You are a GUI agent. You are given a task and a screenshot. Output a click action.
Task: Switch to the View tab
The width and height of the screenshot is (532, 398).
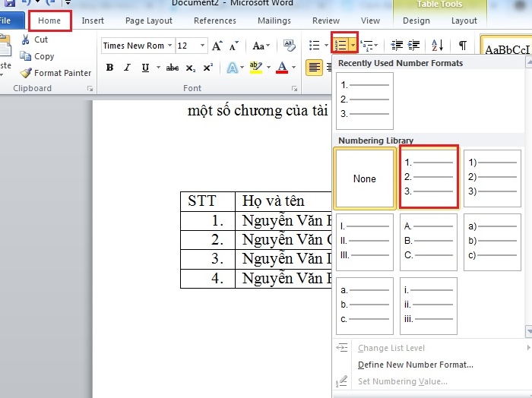click(370, 21)
